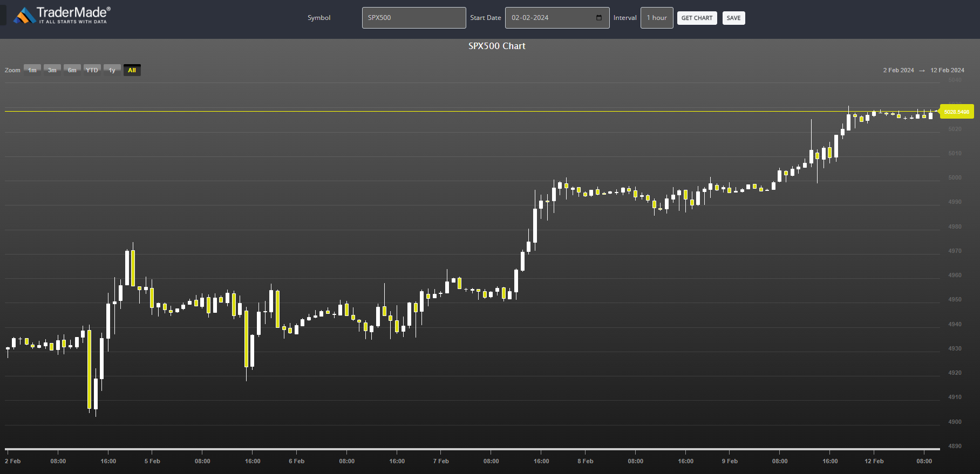Select the 6m zoom range
980x474 pixels.
click(72, 70)
